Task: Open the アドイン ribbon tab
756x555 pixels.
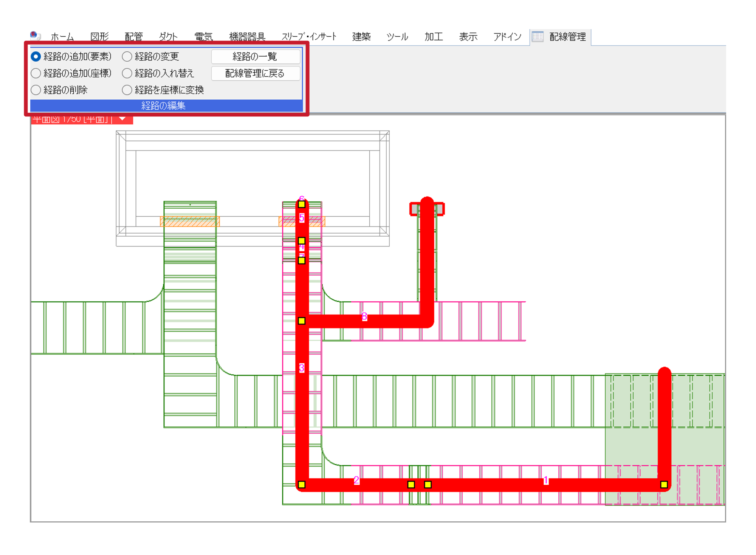Action: coord(507,37)
